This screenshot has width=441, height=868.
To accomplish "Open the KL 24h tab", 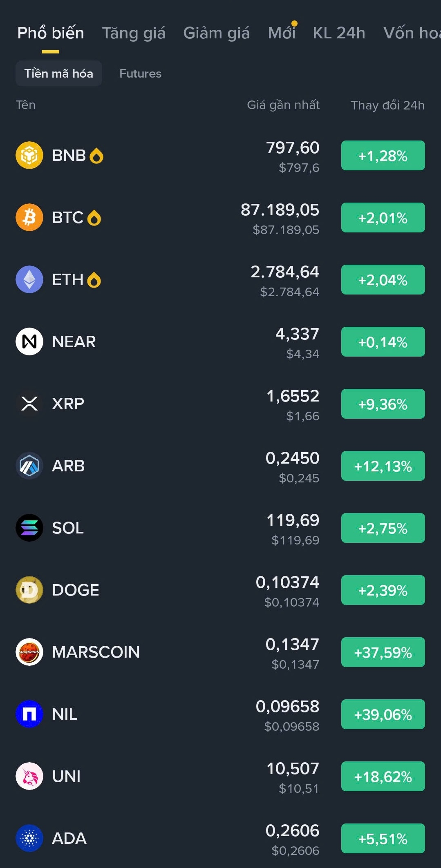I will pos(339,33).
